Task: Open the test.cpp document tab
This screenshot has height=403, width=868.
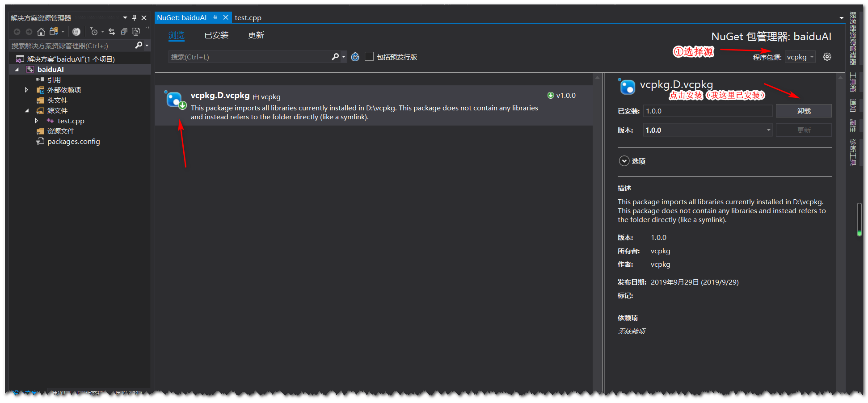Action: 248,17
